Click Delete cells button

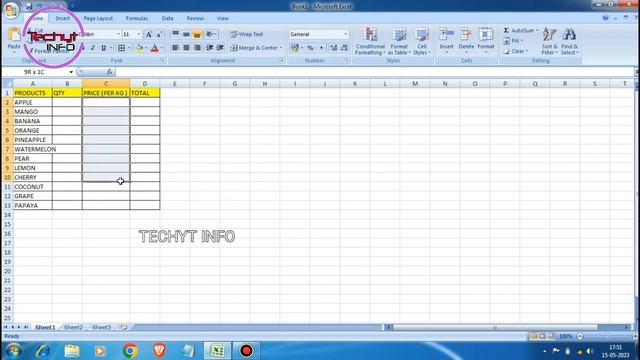tap(466, 40)
